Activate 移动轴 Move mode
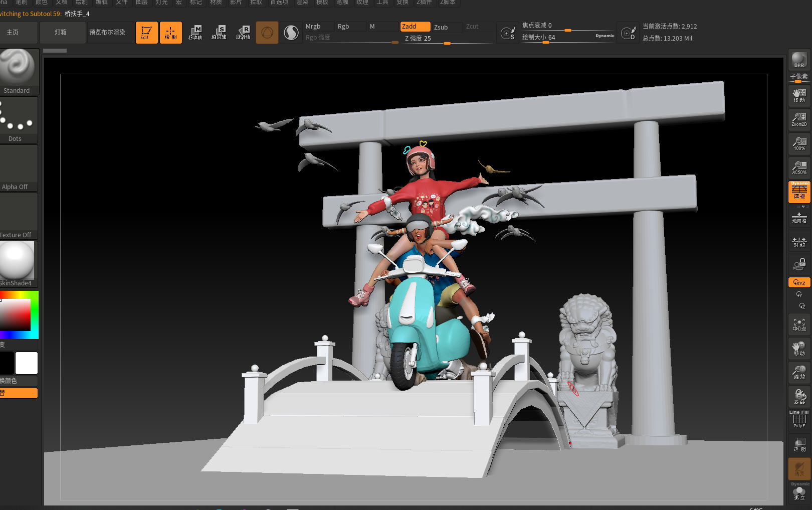Screen dimensions: 812x510 pyautogui.click(x=195, y=33)
